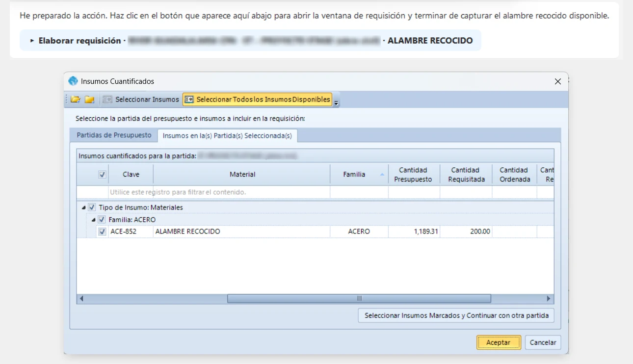Click the Familia column sort arrow
Screen dimensions: 633x364
[x=382, y=175]
